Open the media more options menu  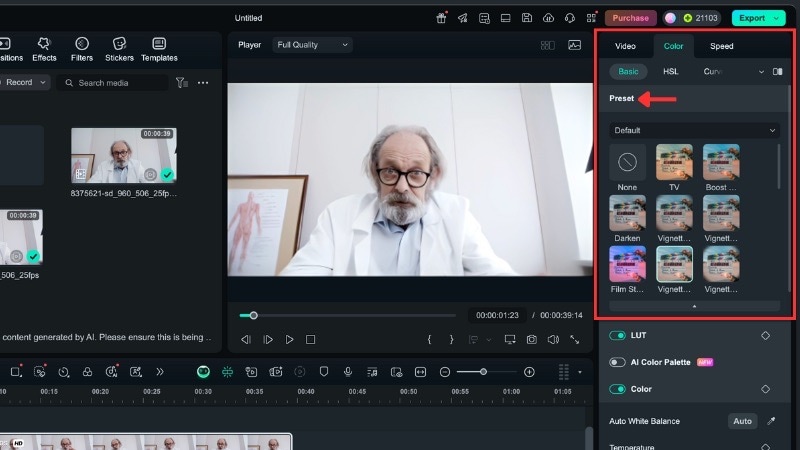[x=203, y=83]
